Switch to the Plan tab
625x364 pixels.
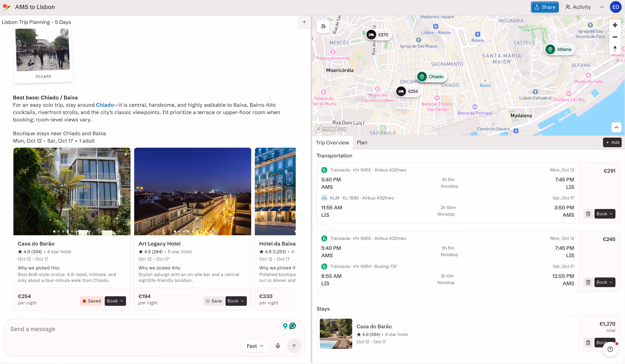pyautogui.click(x=362, y=142)
